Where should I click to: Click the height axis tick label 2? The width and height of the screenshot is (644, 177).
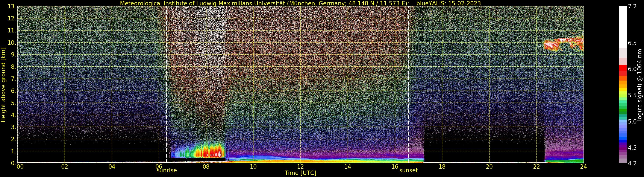(14, 139)
